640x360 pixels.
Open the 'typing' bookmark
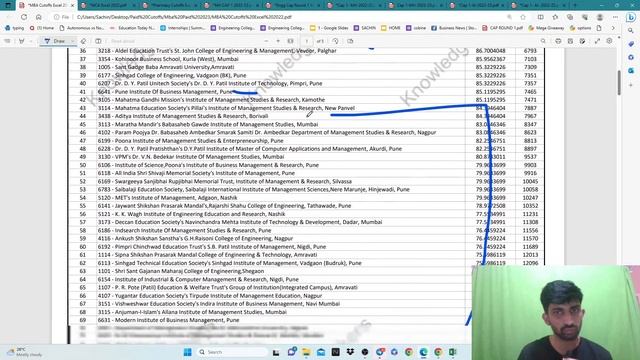[15, 28]
